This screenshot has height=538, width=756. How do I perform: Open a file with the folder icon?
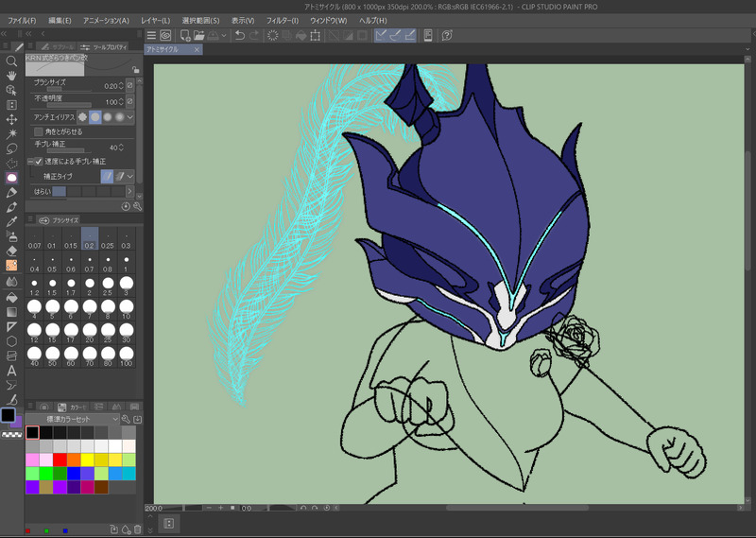(x=199, y=35)
